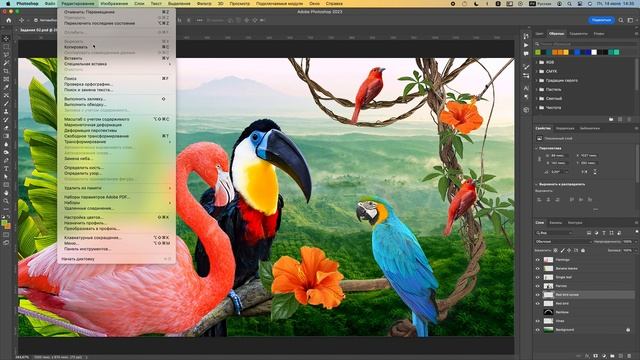Open the 'Изображение' menu in menu bar
The width and height of the screenshot is (640, 360).
(x=114, y=3)
